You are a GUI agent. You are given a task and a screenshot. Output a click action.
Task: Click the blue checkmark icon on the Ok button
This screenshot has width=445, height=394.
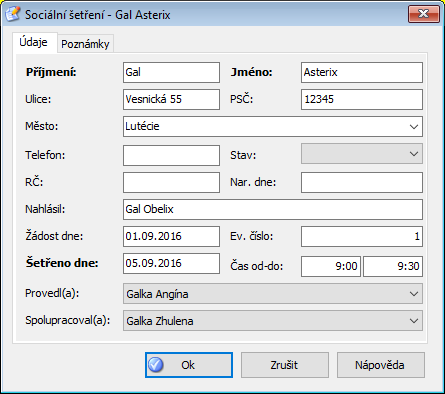156,365
